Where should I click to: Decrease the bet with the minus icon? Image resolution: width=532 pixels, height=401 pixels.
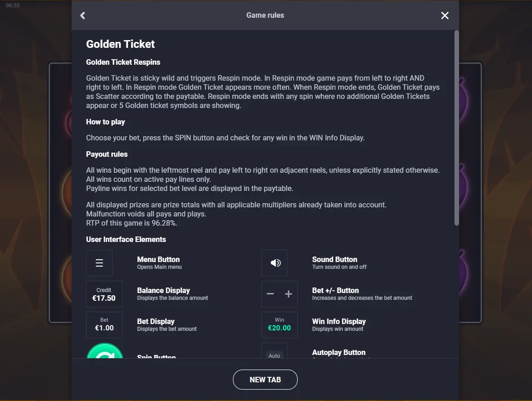point(270,294)
